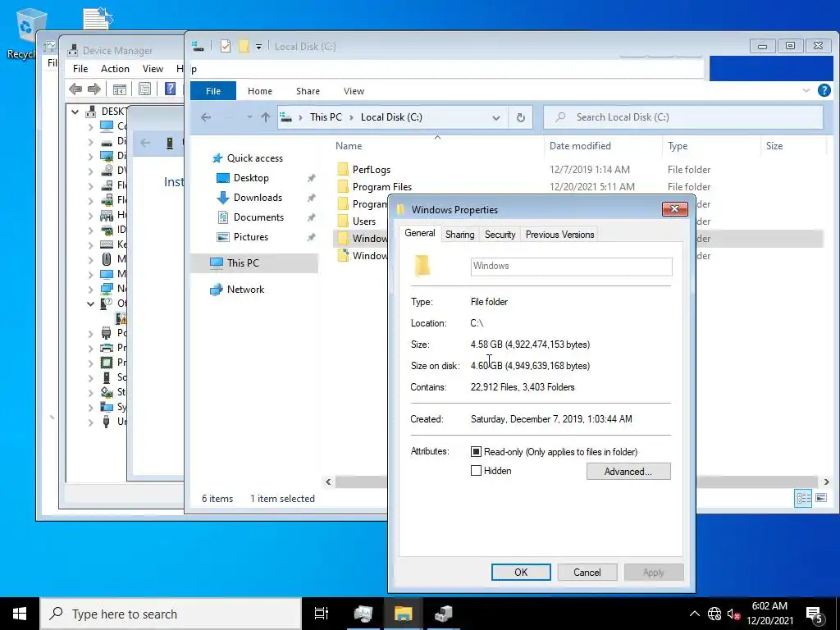
Task: Open the Sharing tab in Windows Properties
Action: 459,235
